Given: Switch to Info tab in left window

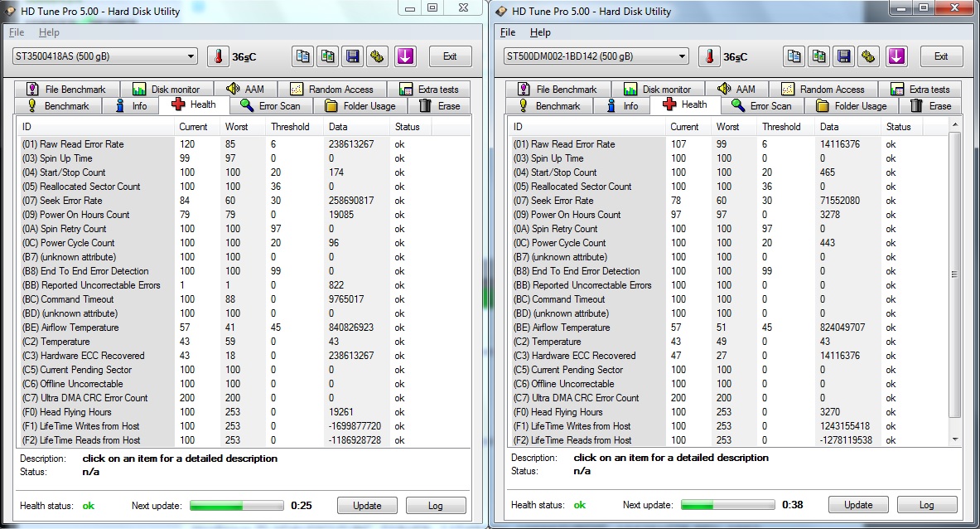Looking at the screenshot, I should tap(131, 105).
